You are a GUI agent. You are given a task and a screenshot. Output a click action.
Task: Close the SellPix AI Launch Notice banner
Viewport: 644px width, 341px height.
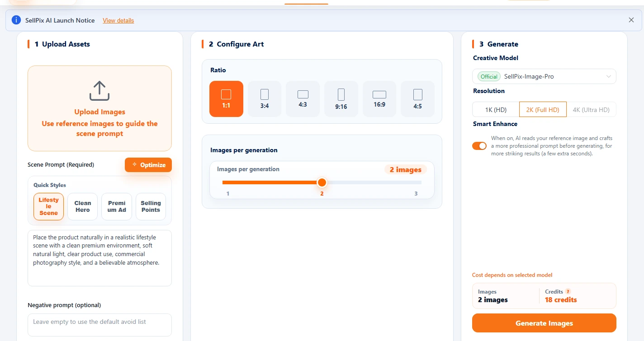click(631, 20)
